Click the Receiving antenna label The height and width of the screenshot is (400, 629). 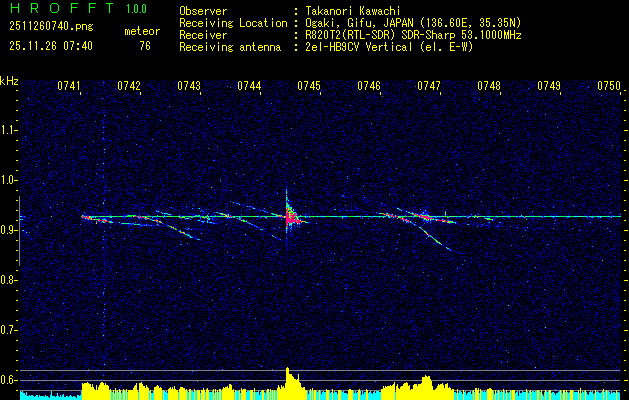[230, 47]
